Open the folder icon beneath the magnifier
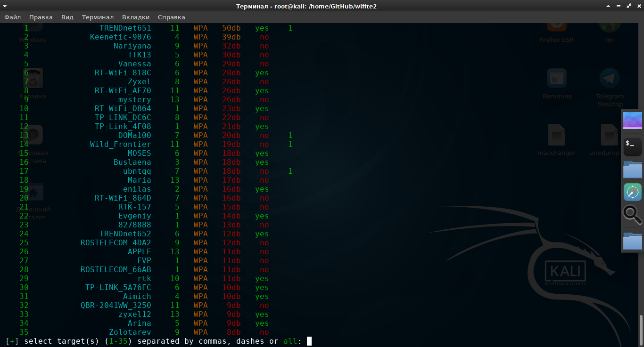This screenshot has width=644, height=347. [x=632, y=241]
